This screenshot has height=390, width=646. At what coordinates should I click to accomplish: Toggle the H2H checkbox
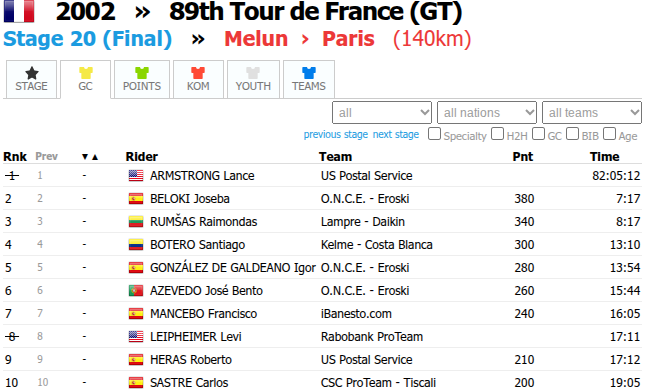pyautogui.click(x=497, y=134)
